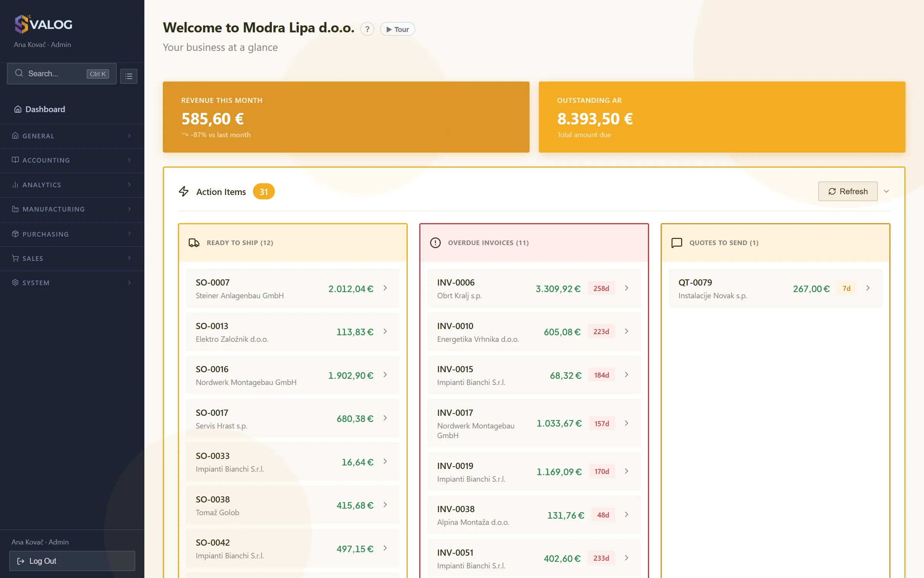
Task: Open the help question mark icon
Action: coord(367,29)
